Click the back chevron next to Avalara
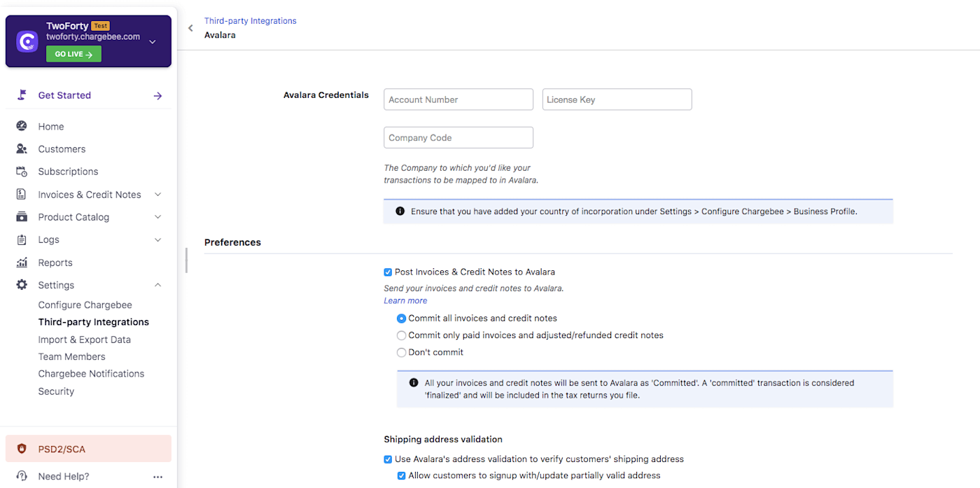980x488 pixels. tap(190, 28)
